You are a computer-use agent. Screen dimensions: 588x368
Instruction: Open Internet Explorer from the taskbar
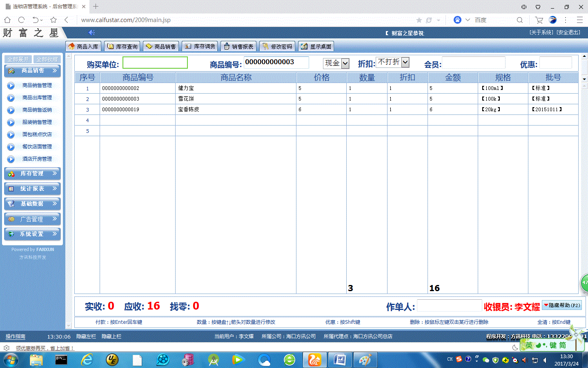pyautogui.click(x=87, y=360)
